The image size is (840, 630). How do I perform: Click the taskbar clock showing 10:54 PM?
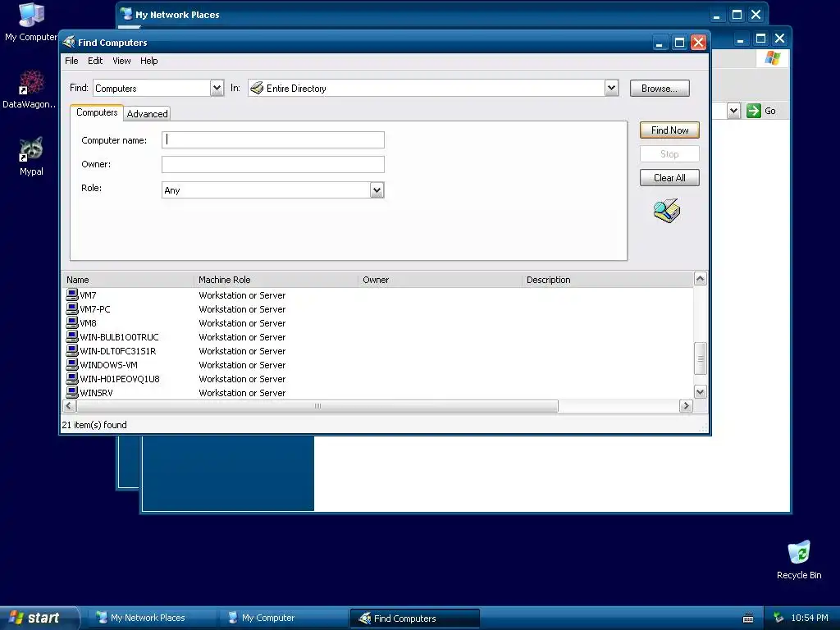(810, 618)
